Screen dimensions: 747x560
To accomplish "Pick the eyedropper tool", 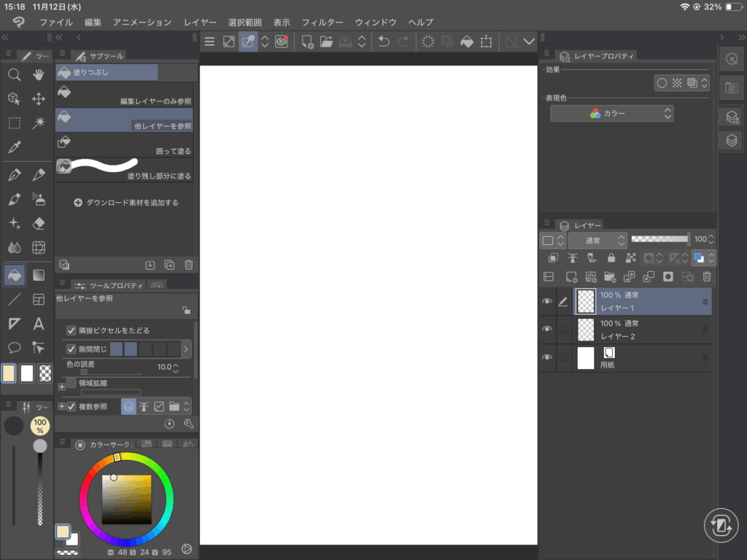I will [x=14, y=147].
